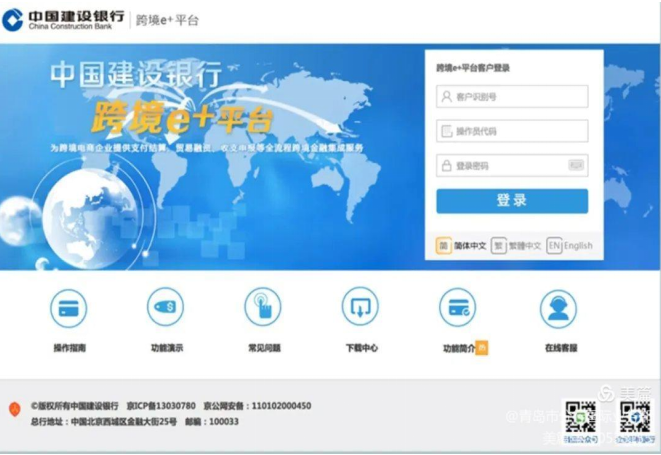Click the 京公网安备 110102000450 text
661x455 pixels.
tap(257, 406)
